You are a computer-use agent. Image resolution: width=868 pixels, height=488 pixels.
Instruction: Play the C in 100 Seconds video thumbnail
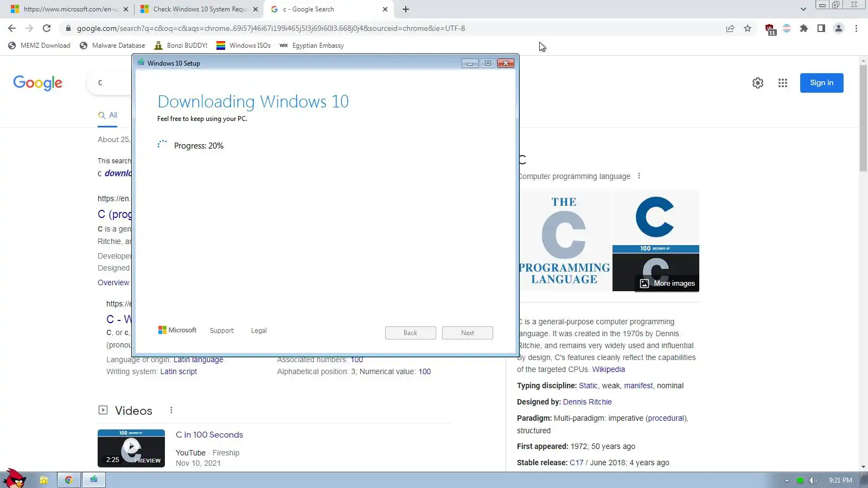pyautogui.click(x=131, y=448)
